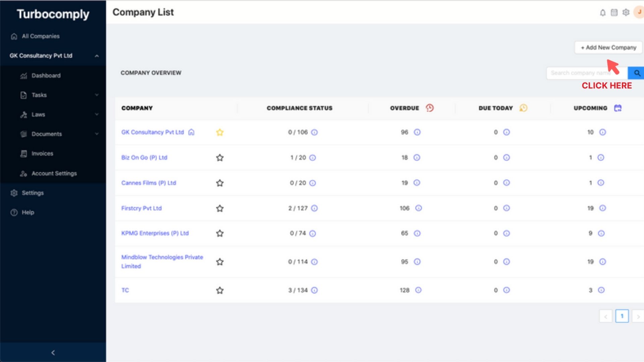Click the Add New Company button
Image resolution: width=644 pixels, height=362 pixels.
pos(608,48)
